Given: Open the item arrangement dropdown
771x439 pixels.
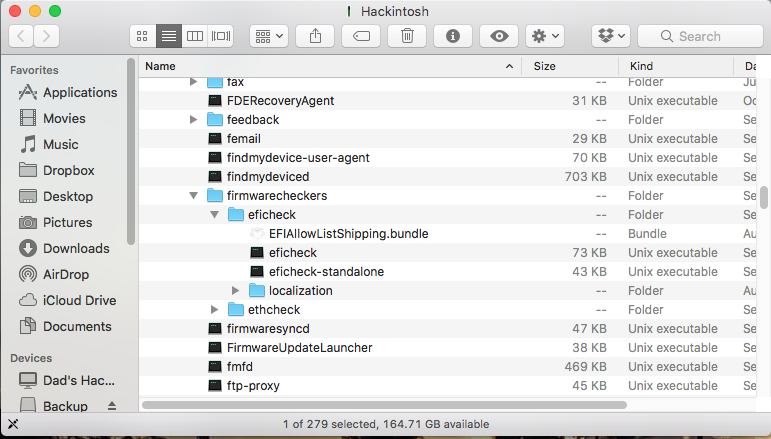Looking at the screenshot, I should pos(268,36).
